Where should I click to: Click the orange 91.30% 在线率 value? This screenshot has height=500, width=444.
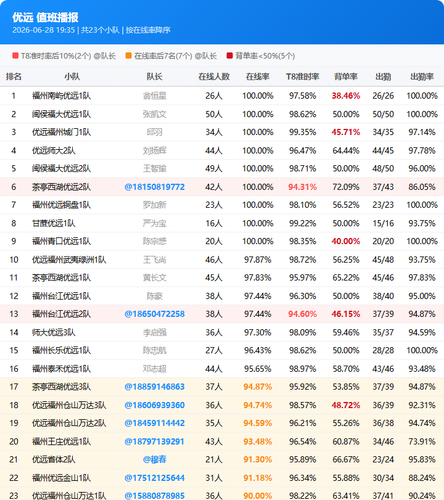pyautogui.click(x=258, y=459)
